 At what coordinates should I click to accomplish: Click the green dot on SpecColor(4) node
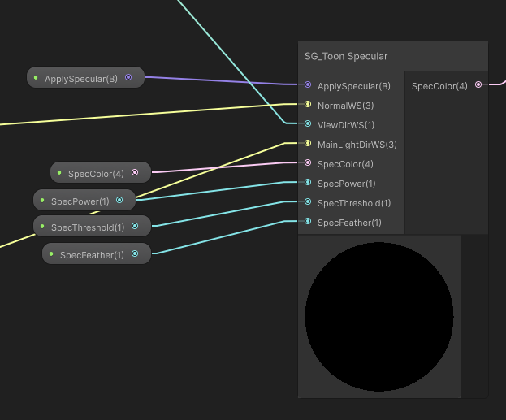(x=59, y=173)
